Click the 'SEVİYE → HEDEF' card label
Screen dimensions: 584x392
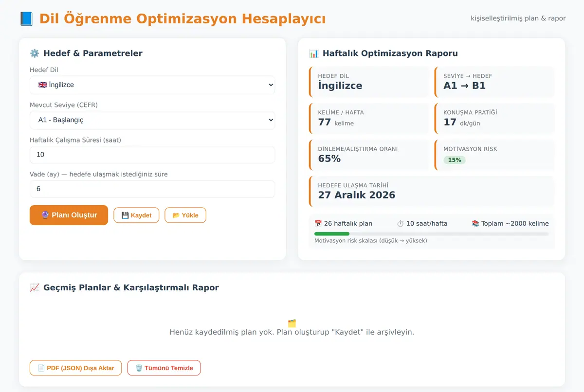468,76
